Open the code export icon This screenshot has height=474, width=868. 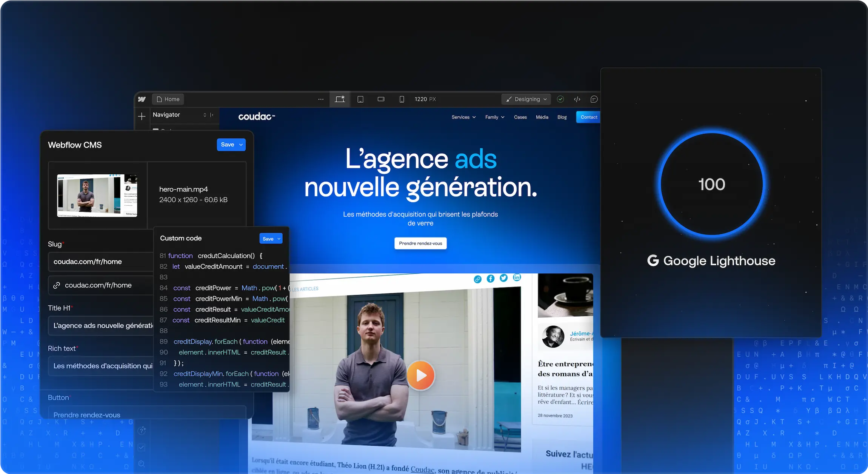(577, 99)
